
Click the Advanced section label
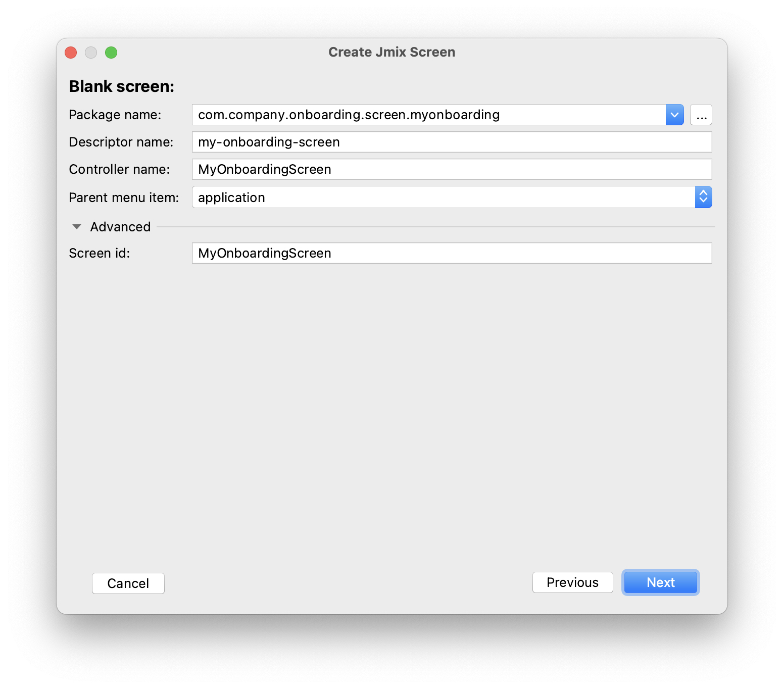pos(120,227)
